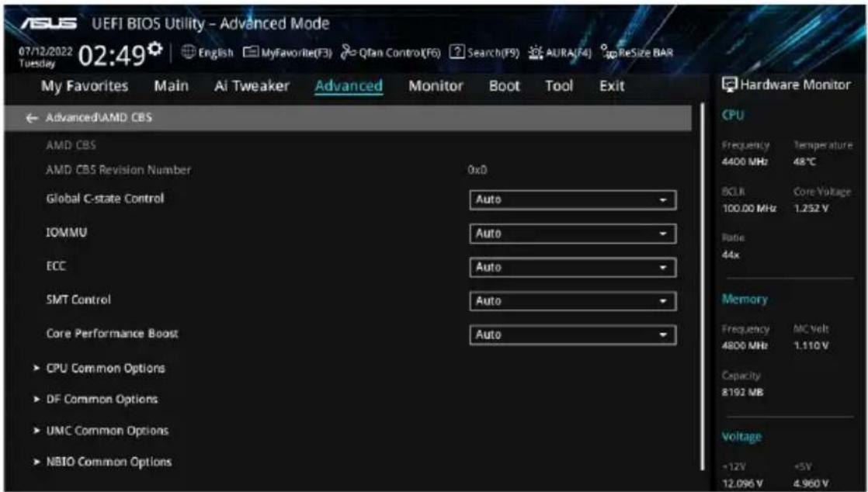Click the 12.096 V reading
This screenshot has width=868, height=492.
[742, 483]
